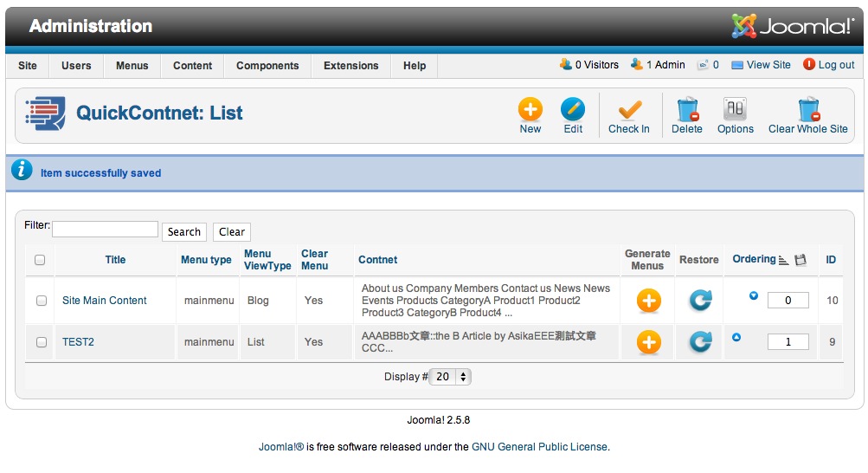This screenshot has width=868, height=473.
Task: Check the TEST2 row checkbox
Action: coord(42,342)
